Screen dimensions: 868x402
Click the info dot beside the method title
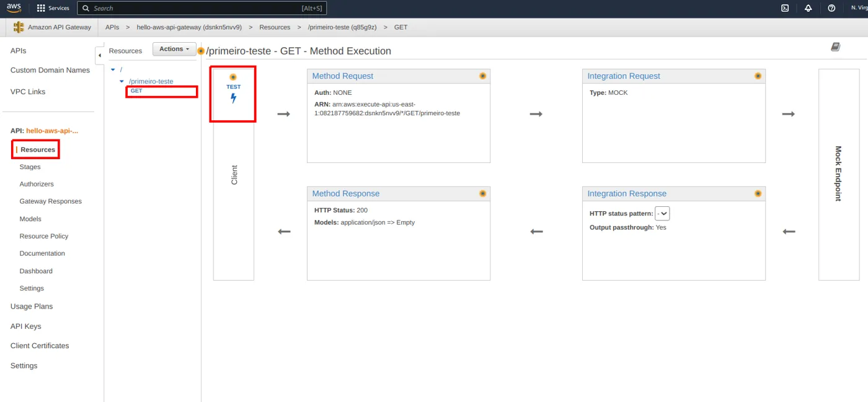[x=201, y=51]
